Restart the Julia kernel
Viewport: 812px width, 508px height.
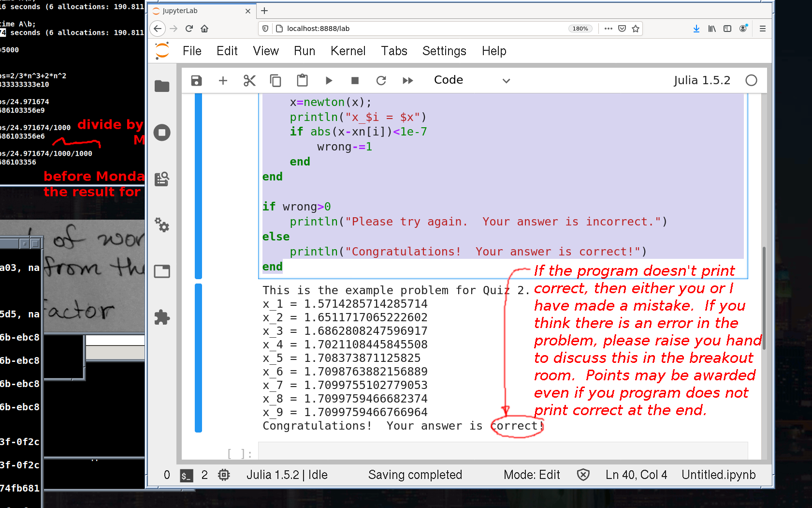381,81
